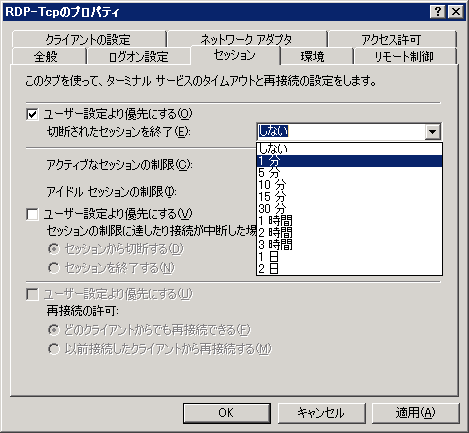Open the ログオン設定 tab
This screenshot has width=469, height=433.
click(139, 56)
